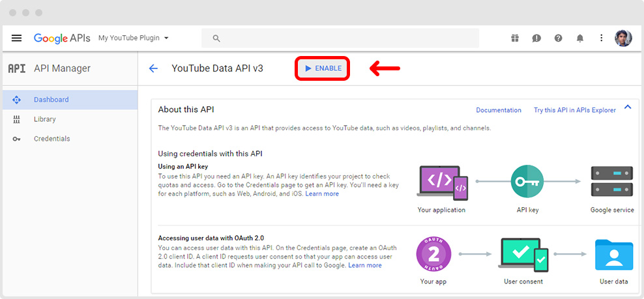Open the notifications bell

pyautogui.click(x=580, y=38)
